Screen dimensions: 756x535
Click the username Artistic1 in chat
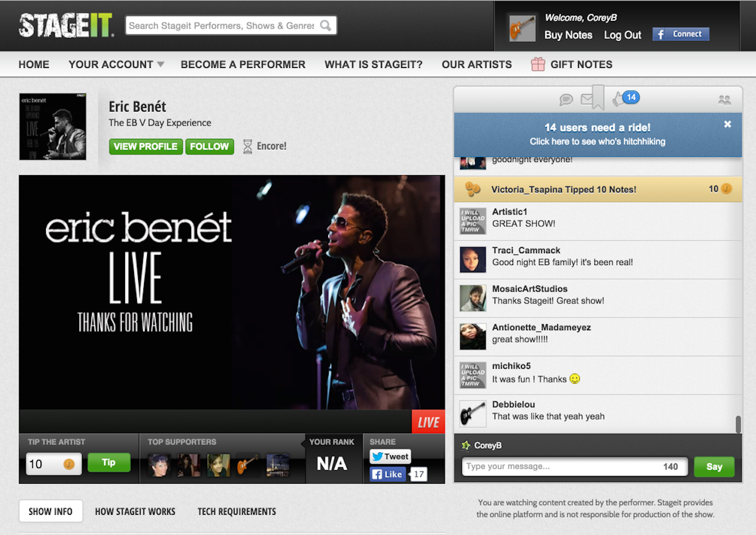click(x=510, y=211)
